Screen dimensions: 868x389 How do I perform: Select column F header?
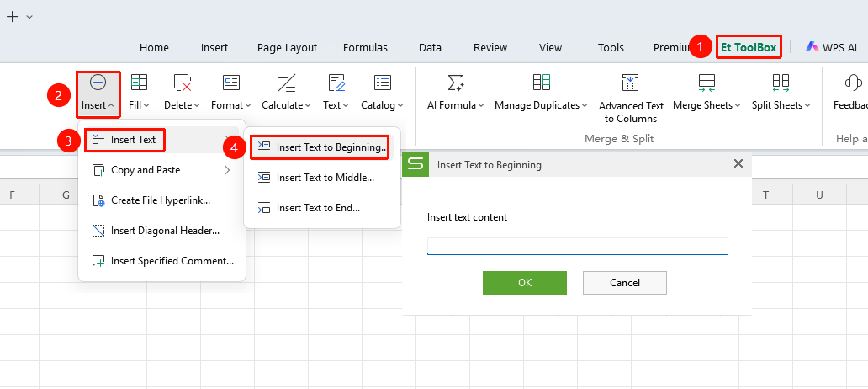[12, 194]
